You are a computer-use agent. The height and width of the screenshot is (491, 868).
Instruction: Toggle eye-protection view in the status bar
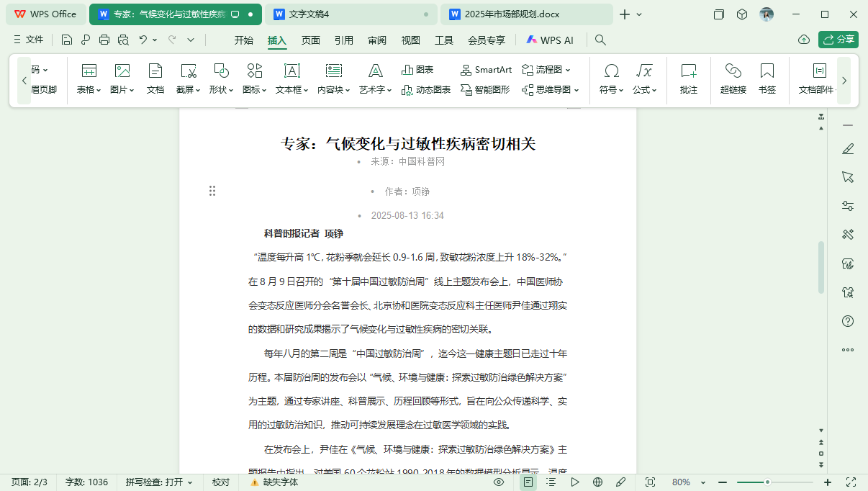pyautogui.click(x=498, y=482)
